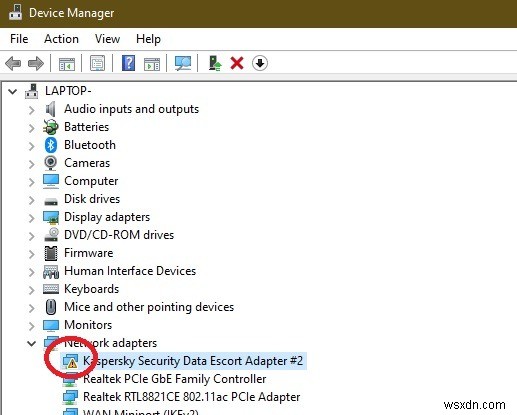Toggle the show/hide console tree icon

[67, 63]
